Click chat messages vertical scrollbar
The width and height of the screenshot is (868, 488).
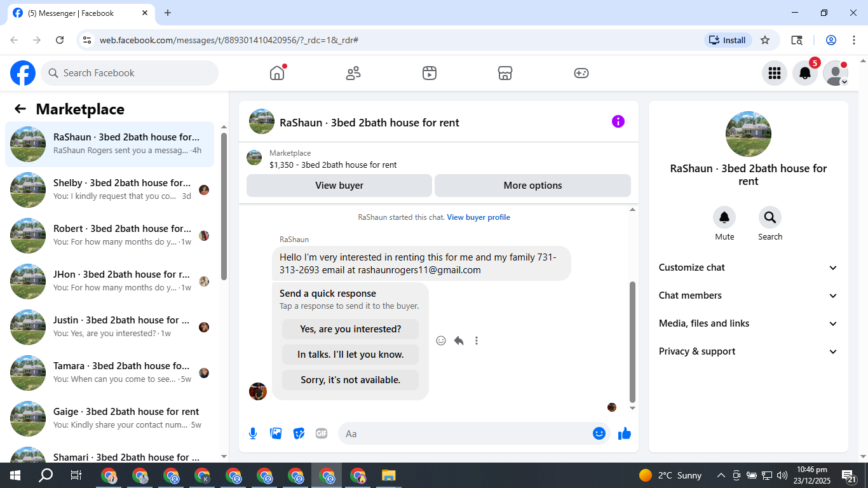pos(632,342)
